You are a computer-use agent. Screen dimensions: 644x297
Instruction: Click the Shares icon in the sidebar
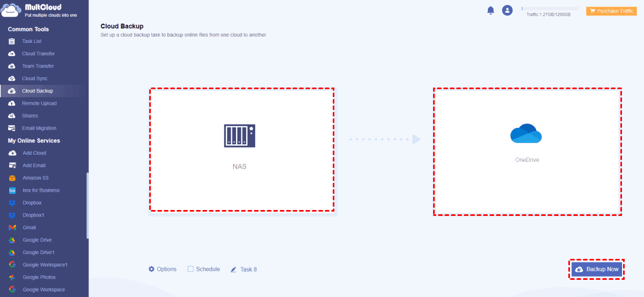[x=12, y=115]
